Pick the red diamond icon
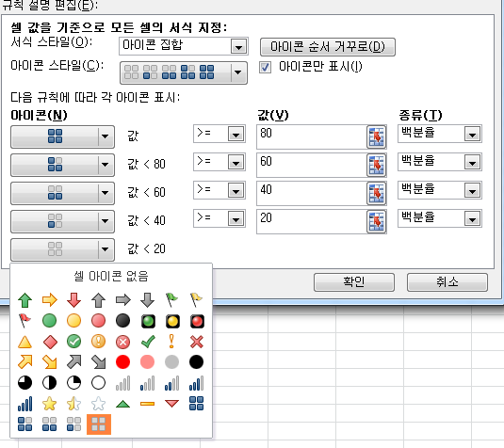The image size is (504, 448). tap(50, 342)
